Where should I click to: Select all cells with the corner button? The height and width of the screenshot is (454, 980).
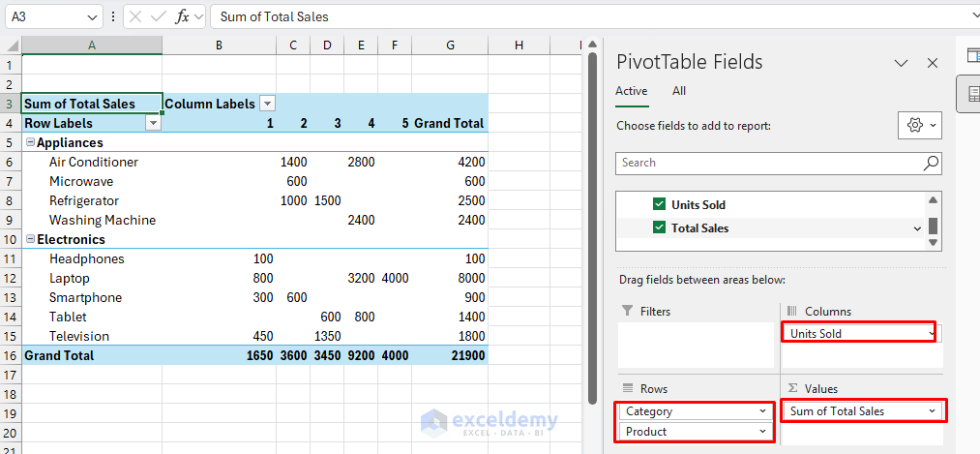click(11, 45)
